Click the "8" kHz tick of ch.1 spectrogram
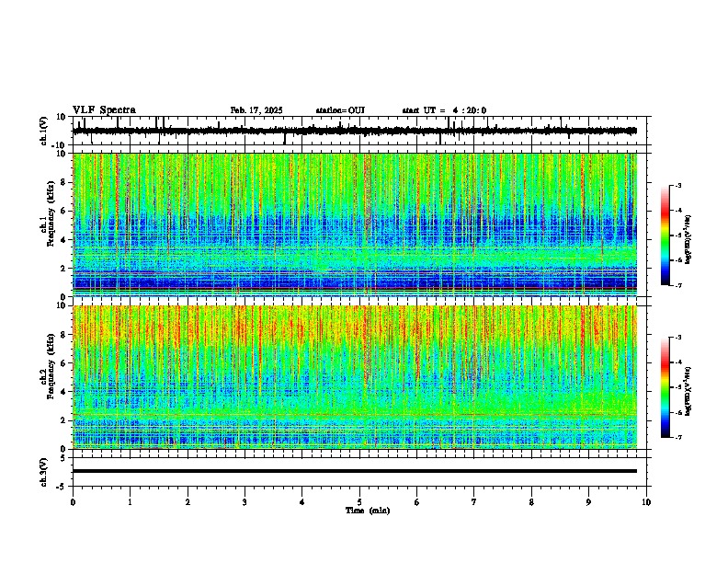The width and height of the screenshot is (728, 563). tap(63, 182)
